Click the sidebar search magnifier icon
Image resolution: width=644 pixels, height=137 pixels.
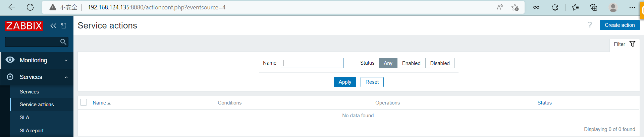point(63,42)
